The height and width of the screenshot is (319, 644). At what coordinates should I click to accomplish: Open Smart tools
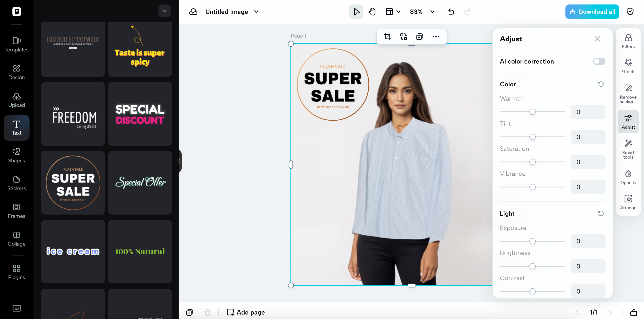(x=628, y=149)
